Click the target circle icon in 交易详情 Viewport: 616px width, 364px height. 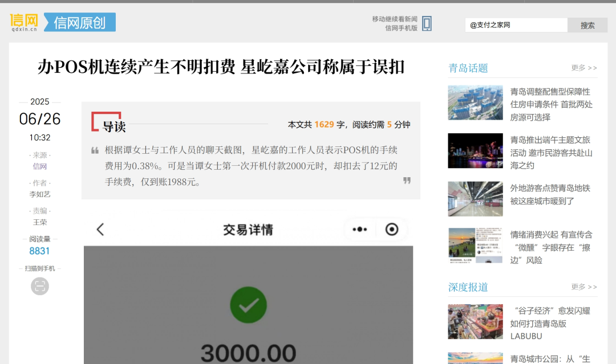pos(392,230)
